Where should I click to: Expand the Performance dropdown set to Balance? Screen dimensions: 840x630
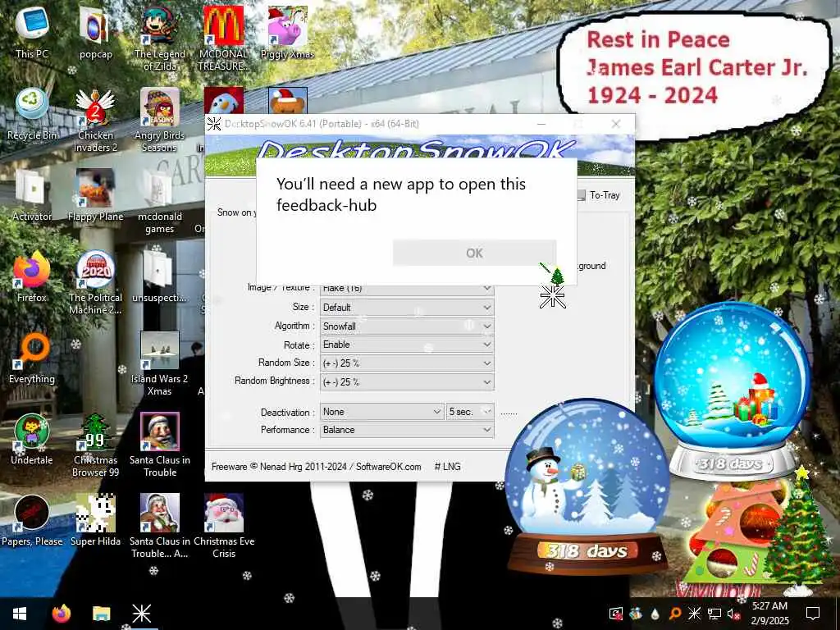(407, 430)
